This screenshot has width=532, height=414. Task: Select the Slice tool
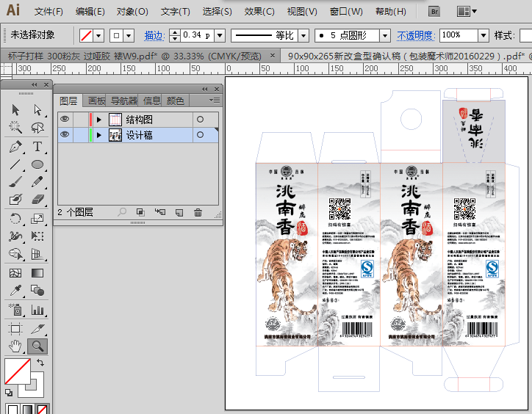tap(37, 329)
